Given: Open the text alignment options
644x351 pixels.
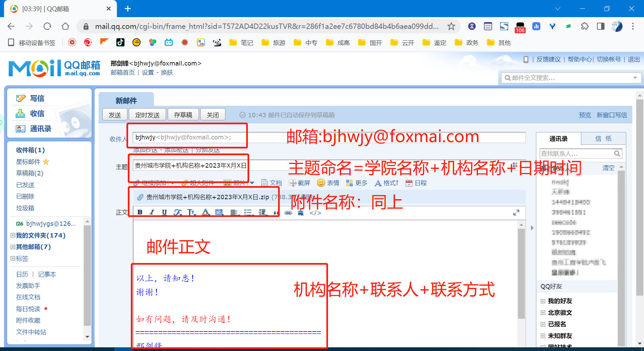Looking at the screenshot, I should tap(234, 212).
